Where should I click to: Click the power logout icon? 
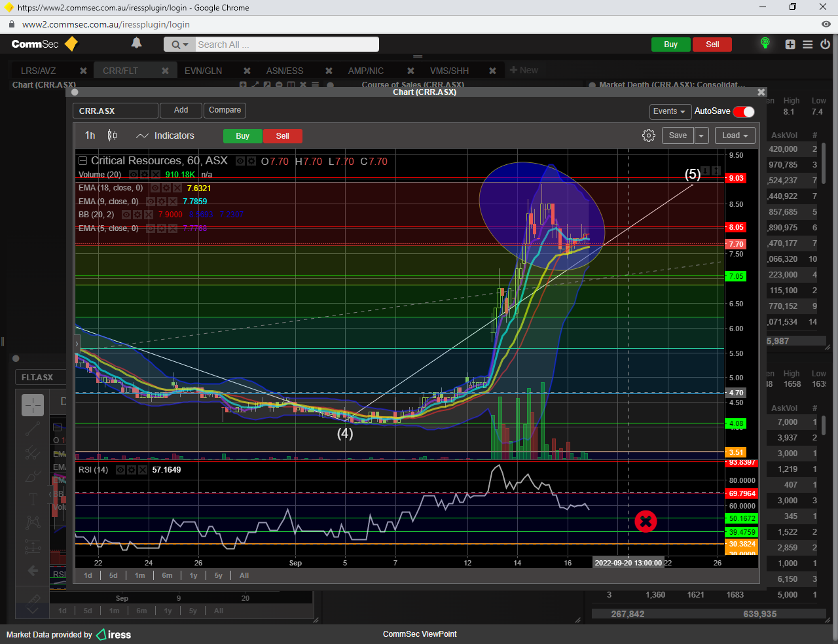pos(825,45)
